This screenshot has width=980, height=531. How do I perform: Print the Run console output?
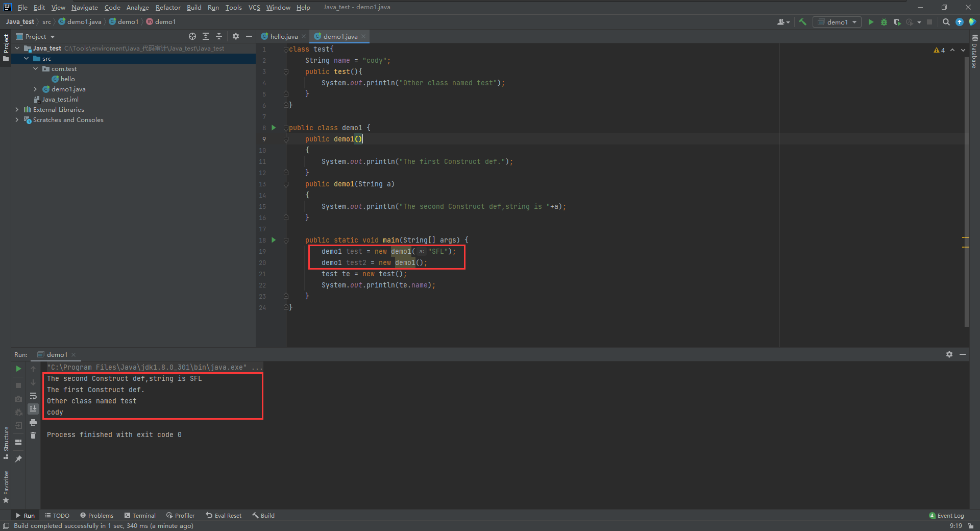(33, 422)
